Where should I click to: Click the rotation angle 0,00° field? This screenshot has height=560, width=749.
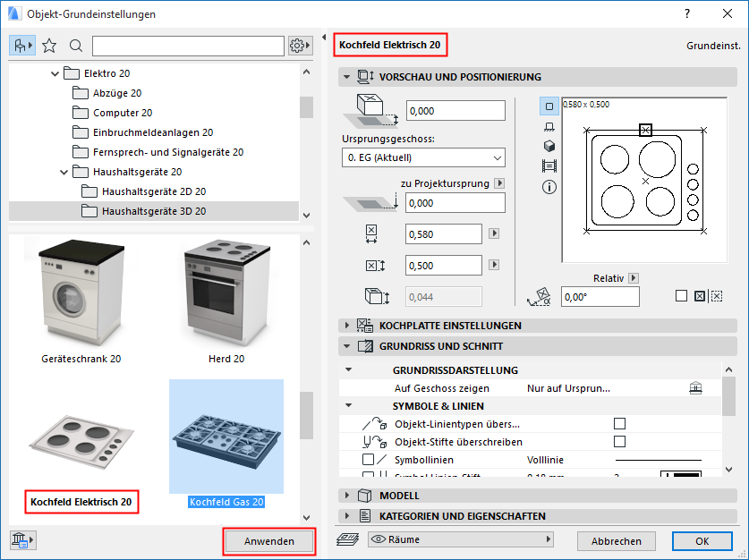[x=600, y=296]
